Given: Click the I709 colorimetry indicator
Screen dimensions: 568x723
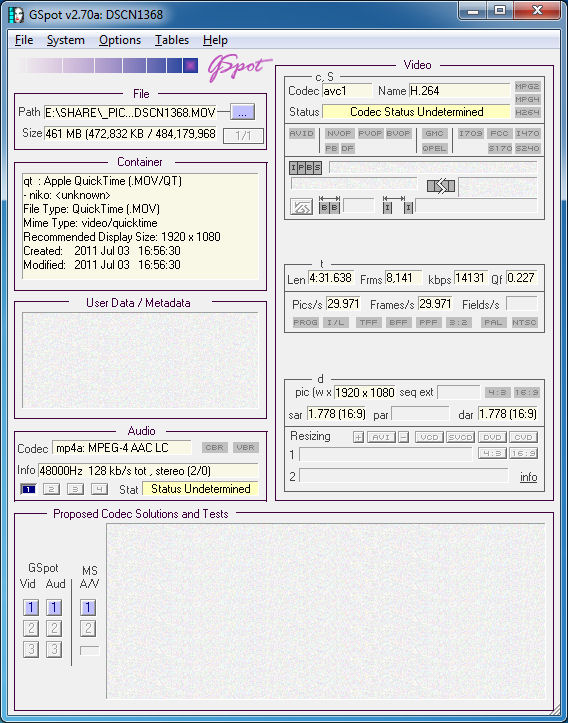Looking at the screenshot, I should tap(470, 133).
